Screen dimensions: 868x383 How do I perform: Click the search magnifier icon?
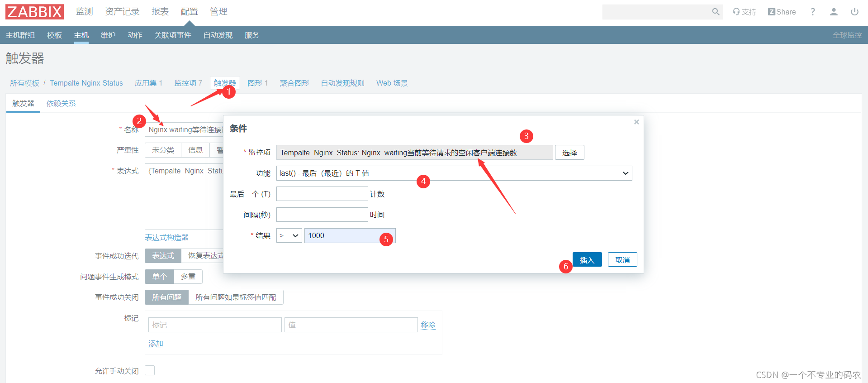[716, 12]
